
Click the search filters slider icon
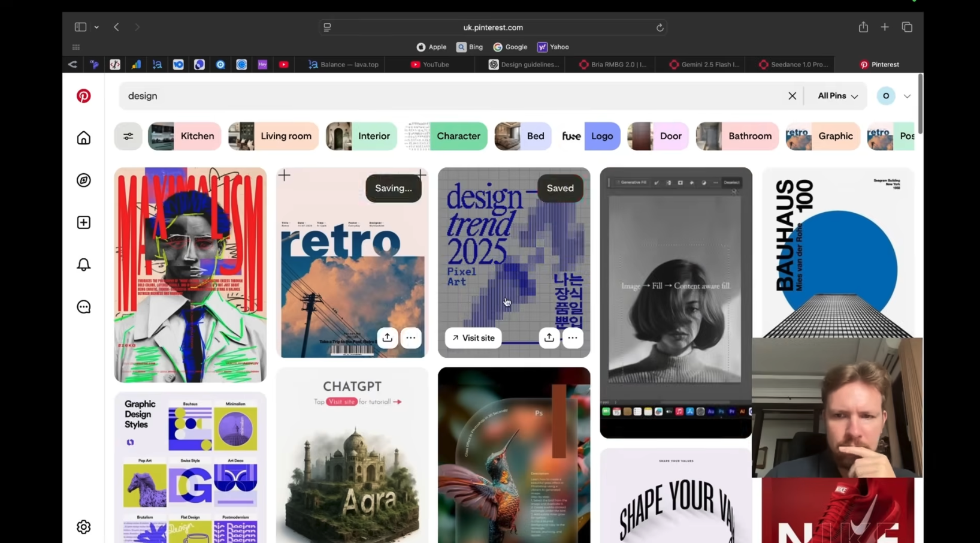click(128, 136)
